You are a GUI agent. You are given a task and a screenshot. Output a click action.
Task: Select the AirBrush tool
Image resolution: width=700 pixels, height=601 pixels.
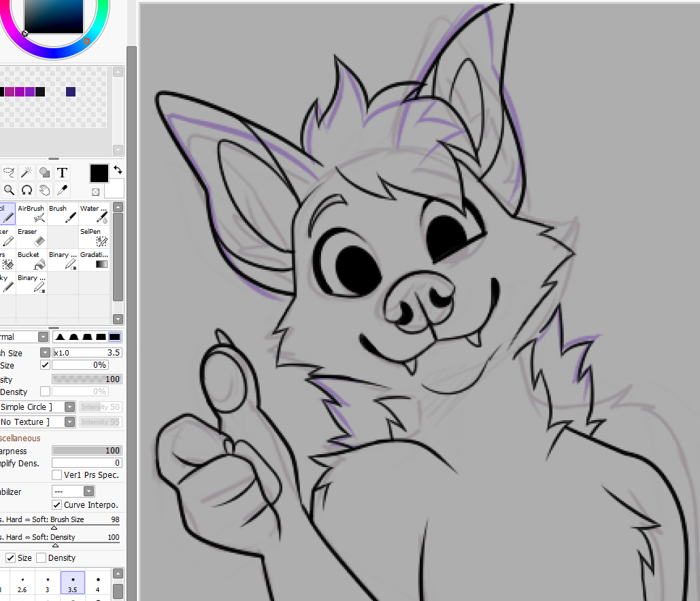coord(31,213)
